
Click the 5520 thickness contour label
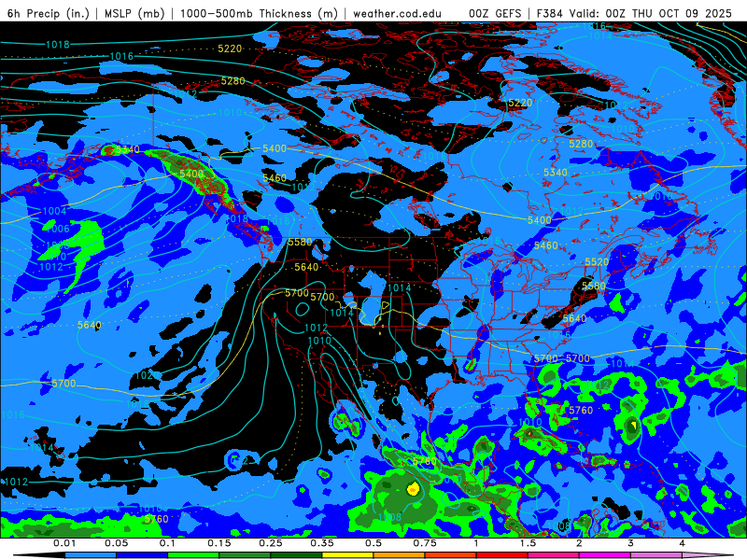(x=597, y=262)
